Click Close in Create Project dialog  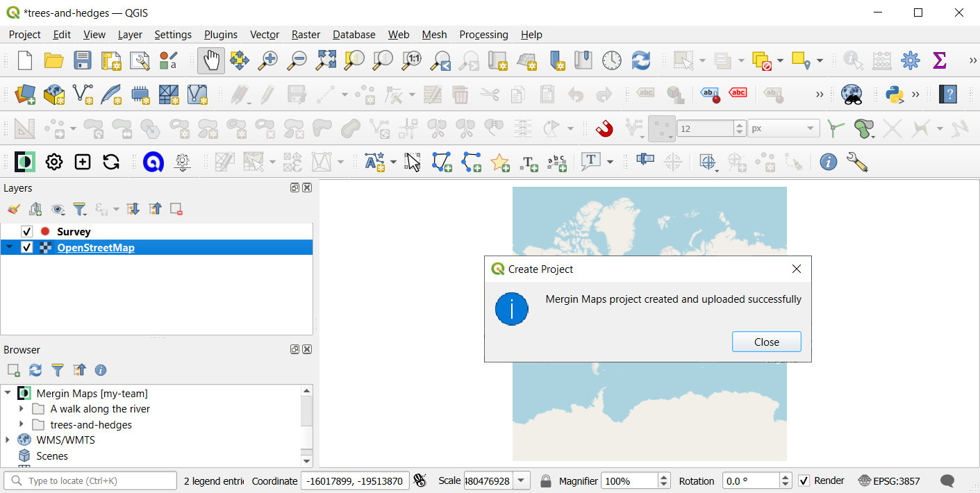point(767,342)
